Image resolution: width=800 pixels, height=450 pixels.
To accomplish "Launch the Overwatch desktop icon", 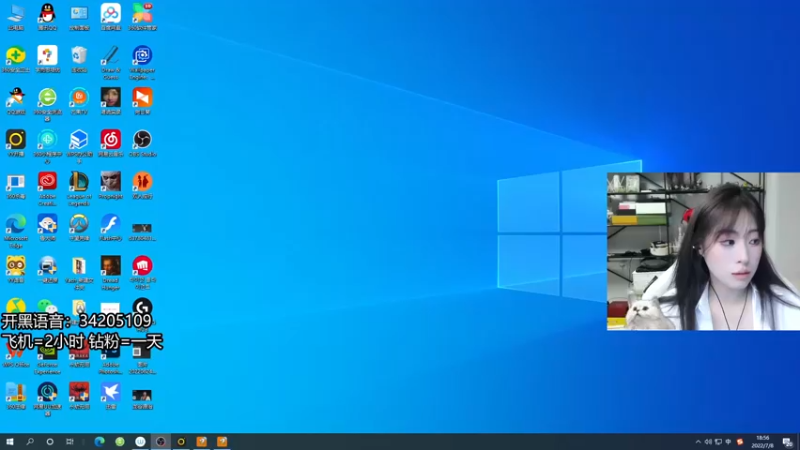I will (x=79, y=228).
